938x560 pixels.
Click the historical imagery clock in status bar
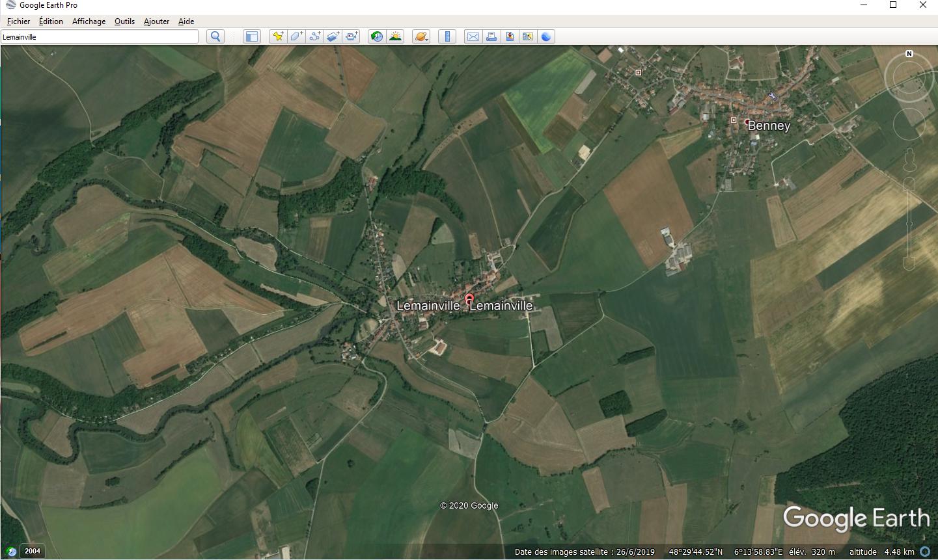coord(11,552)
